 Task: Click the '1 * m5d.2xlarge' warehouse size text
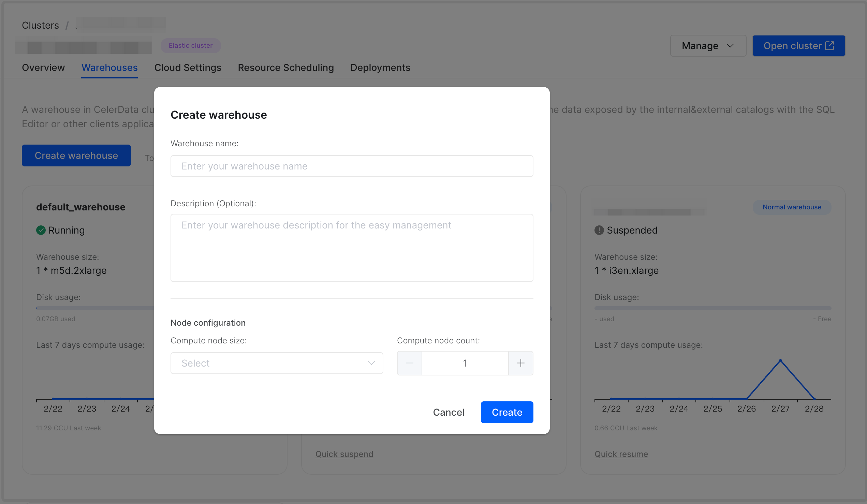[x=71, y=270]
